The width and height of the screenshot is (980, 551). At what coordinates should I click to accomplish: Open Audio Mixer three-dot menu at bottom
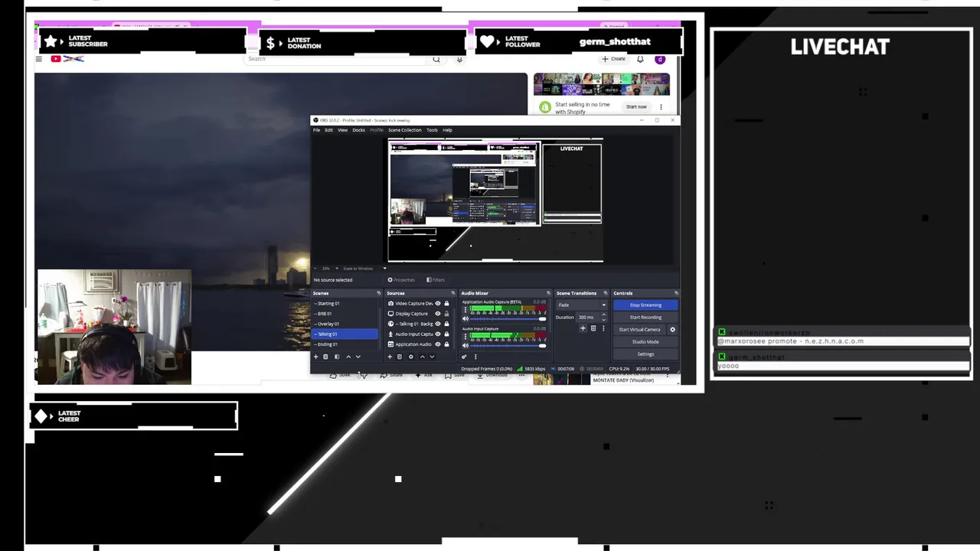(475, 357)
